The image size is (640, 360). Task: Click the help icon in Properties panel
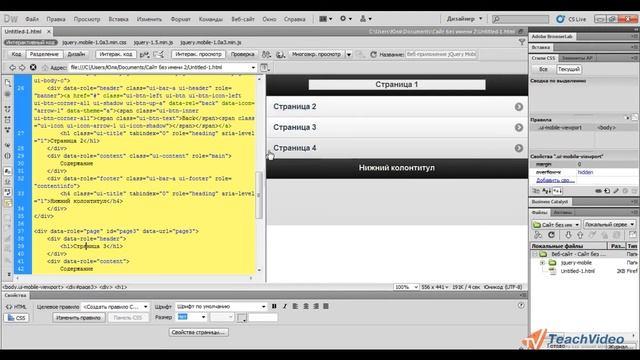521,305
